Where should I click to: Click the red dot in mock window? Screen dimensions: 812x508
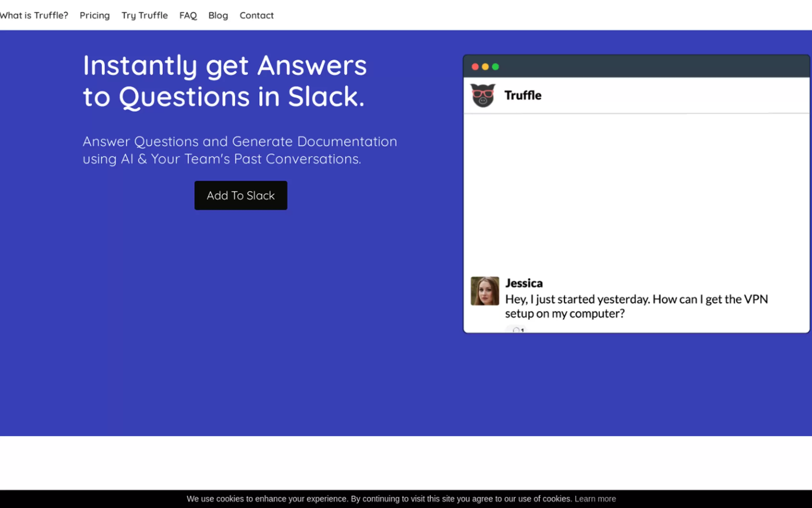pyautogui.click(x=475, y=67)
